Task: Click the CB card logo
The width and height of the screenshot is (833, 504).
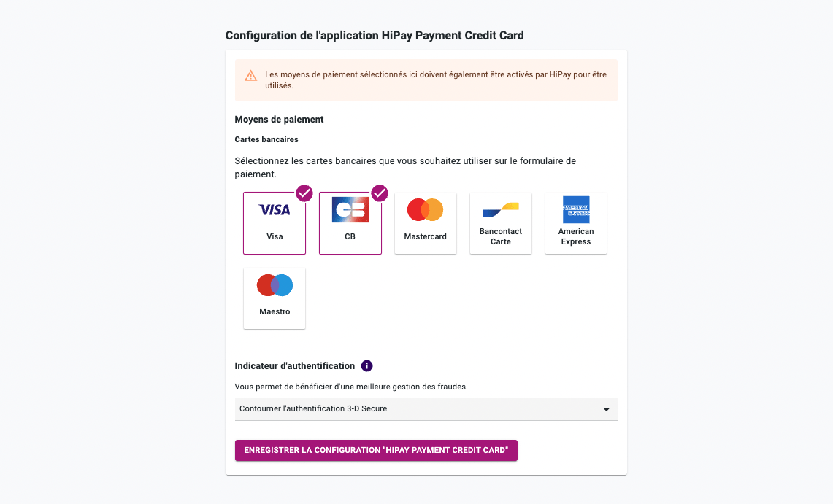Action: coord(350,209)
